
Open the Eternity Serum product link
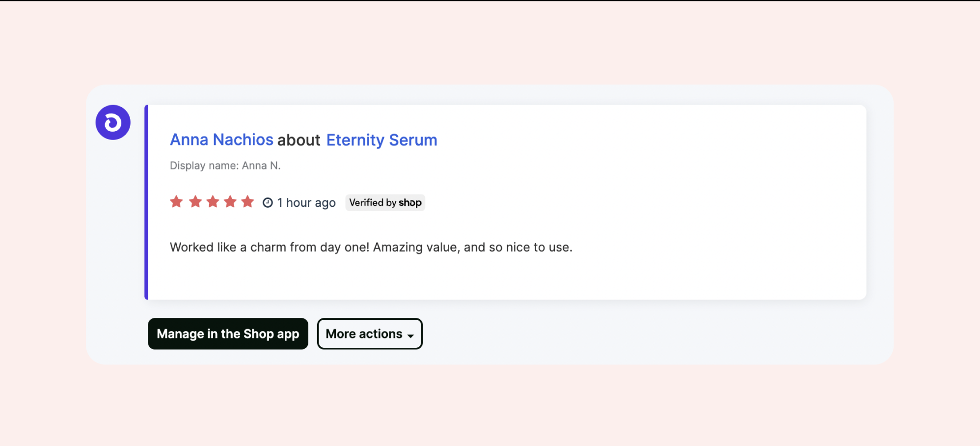pyautogui.click(x=381, y=140)
